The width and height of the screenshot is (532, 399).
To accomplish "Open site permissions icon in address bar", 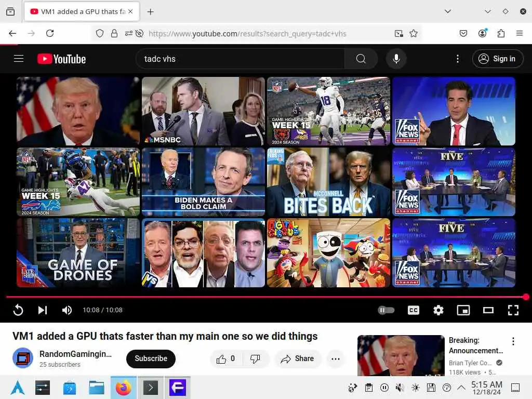I will pos(129,33).
